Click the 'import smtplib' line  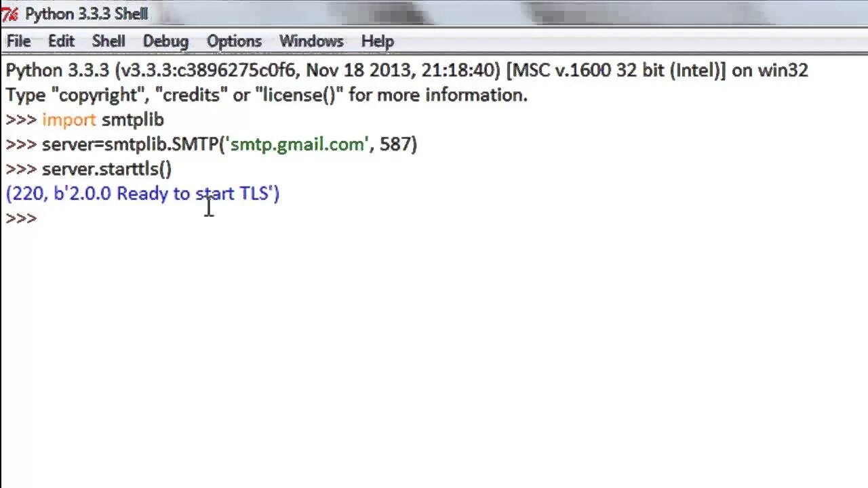click(103, 120)
